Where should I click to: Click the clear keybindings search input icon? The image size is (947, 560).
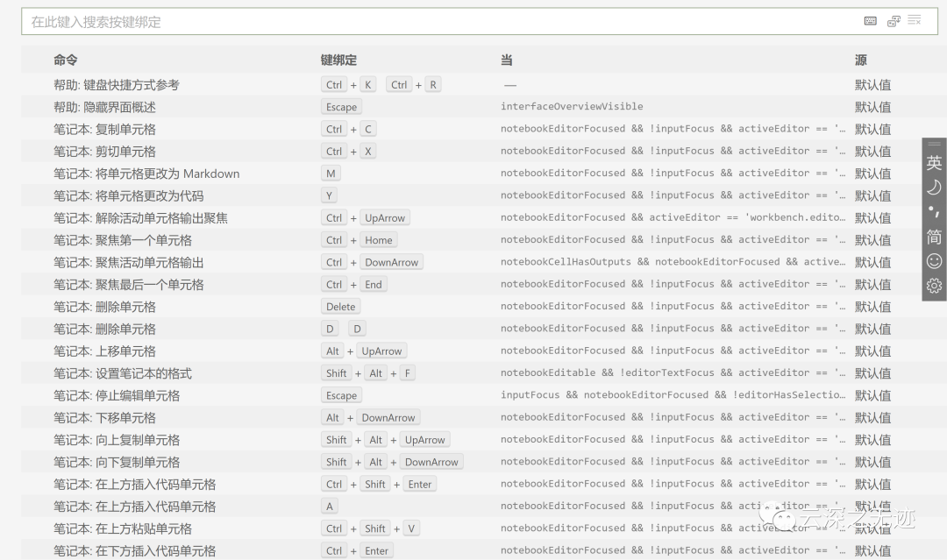pyautogui.click(x=915, y=20)
